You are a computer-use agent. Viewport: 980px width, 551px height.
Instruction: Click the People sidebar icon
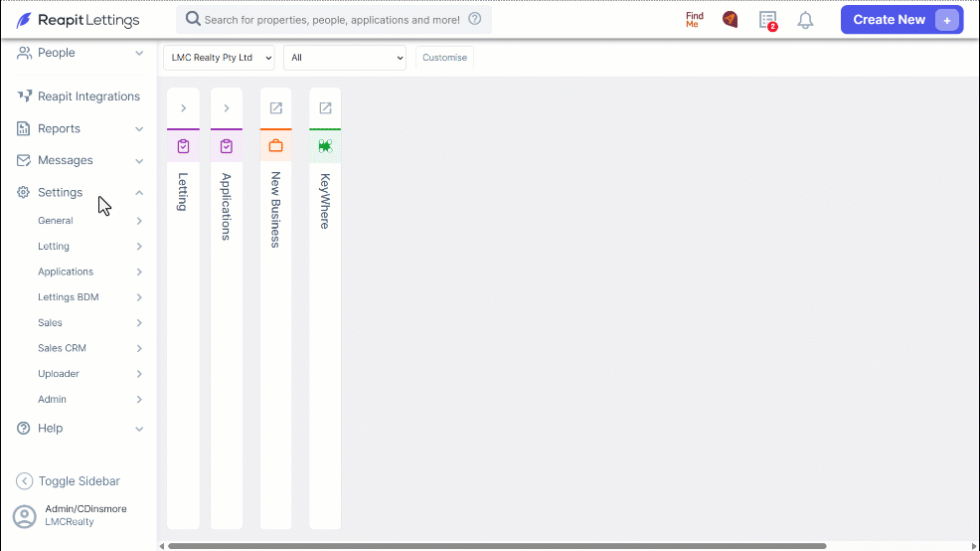click(24, 53)
